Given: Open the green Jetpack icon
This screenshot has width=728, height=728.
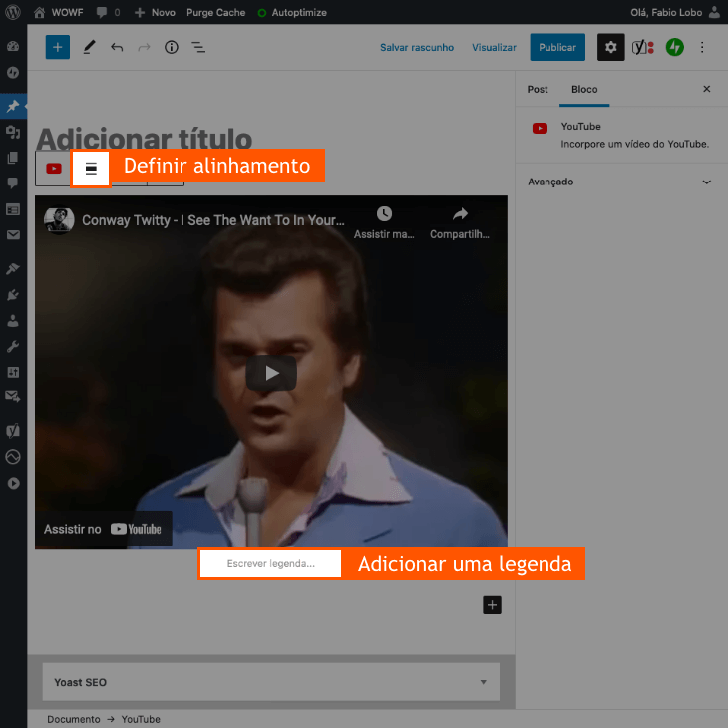Looking at the screenshot, I should (674, 47).
